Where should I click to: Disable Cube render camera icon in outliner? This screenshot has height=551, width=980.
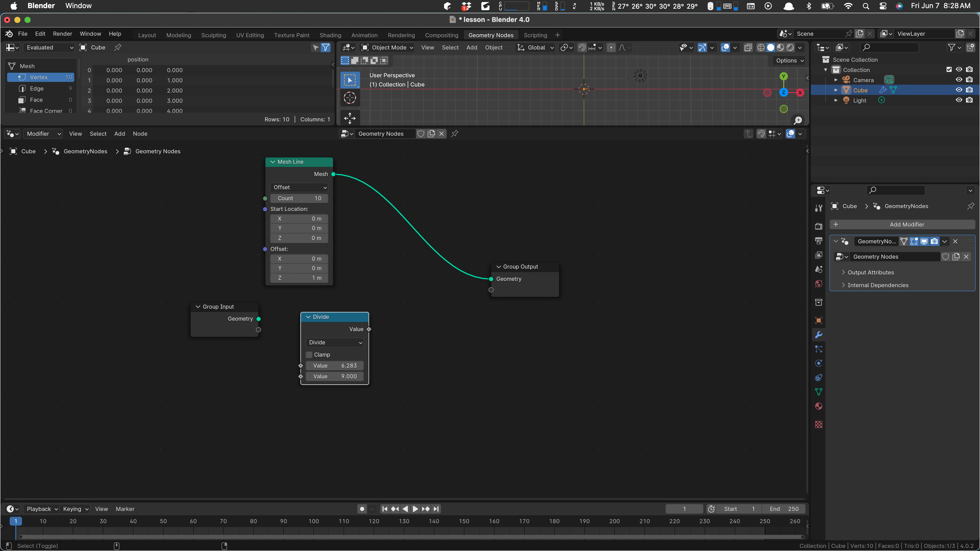(x=969, y=90)
